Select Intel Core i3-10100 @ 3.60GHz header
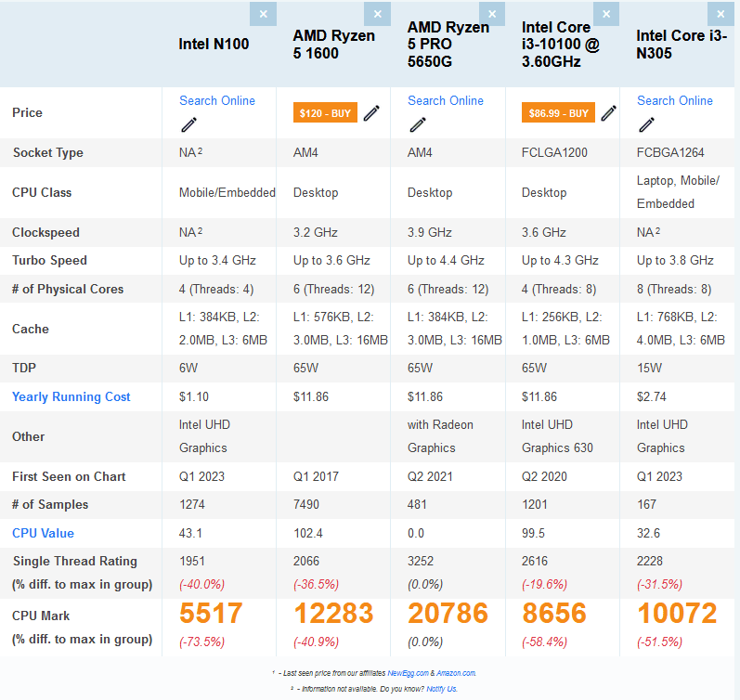The height and width of the screenshot is (700, 740). pos(560,45)
